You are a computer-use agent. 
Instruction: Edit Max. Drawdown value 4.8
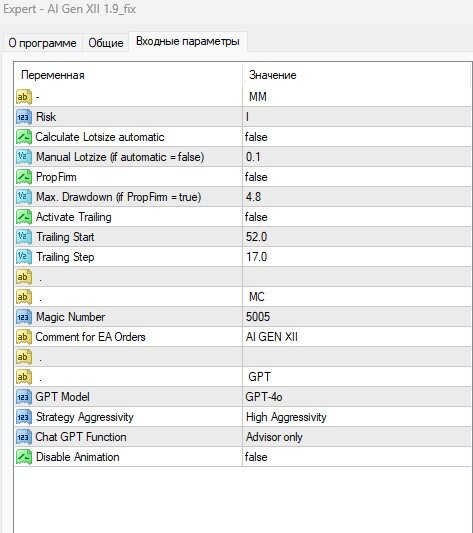click(357, 197)
